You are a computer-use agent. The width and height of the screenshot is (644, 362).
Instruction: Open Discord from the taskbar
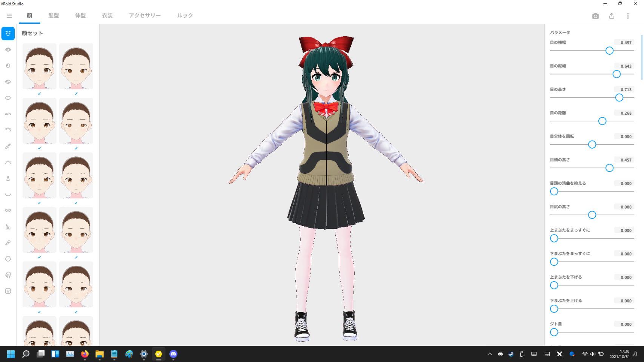click(173, 354)
